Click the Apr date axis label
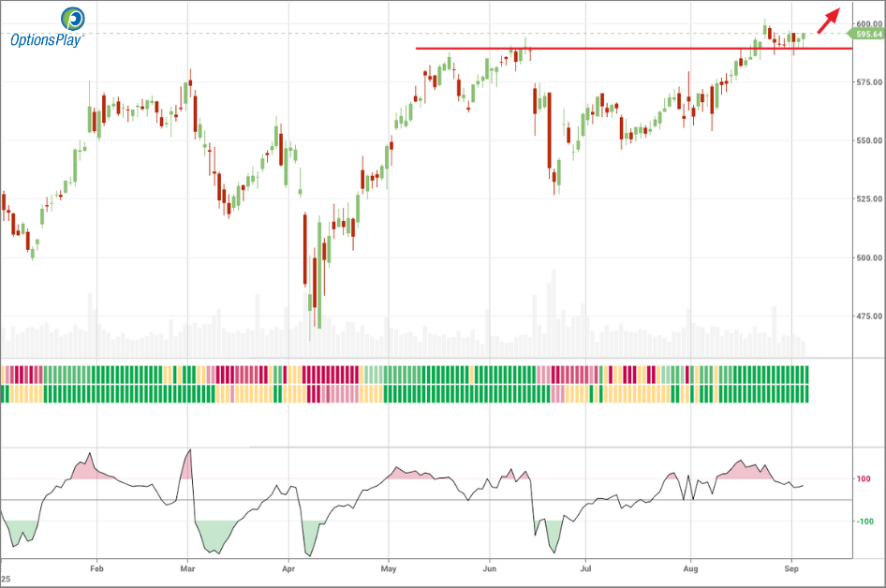886x588 pixels. [288, 568]
